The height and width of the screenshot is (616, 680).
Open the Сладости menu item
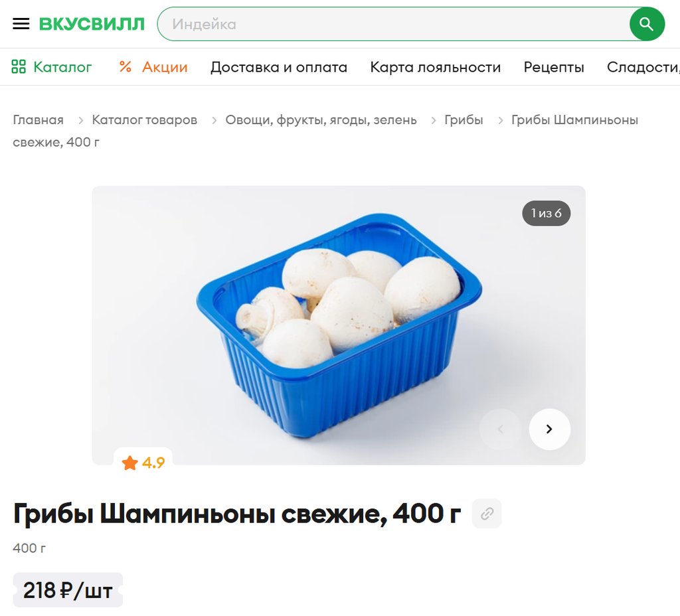coord(643,67)
